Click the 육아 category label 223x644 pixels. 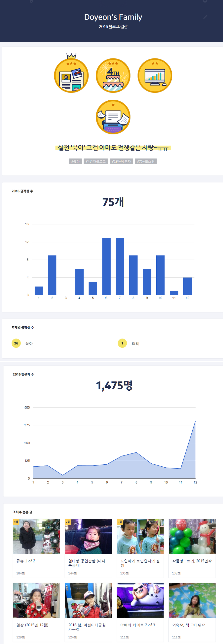(29, 344)
